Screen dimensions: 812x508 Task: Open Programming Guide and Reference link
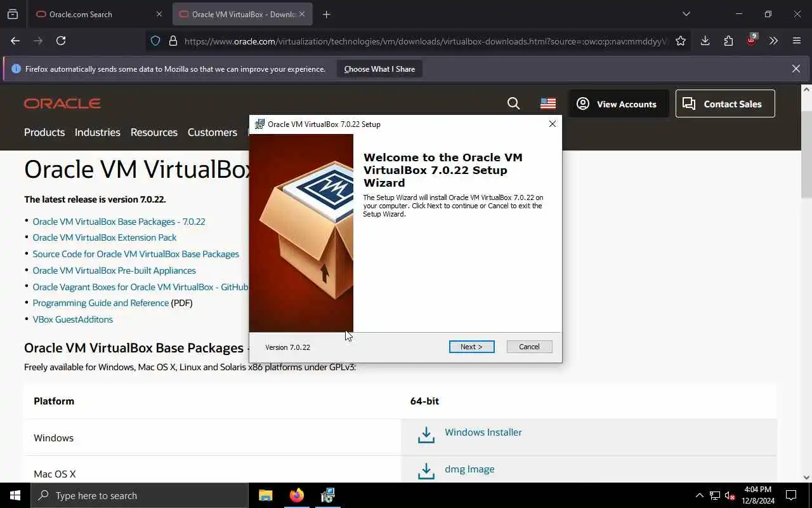tap(101, 303)
